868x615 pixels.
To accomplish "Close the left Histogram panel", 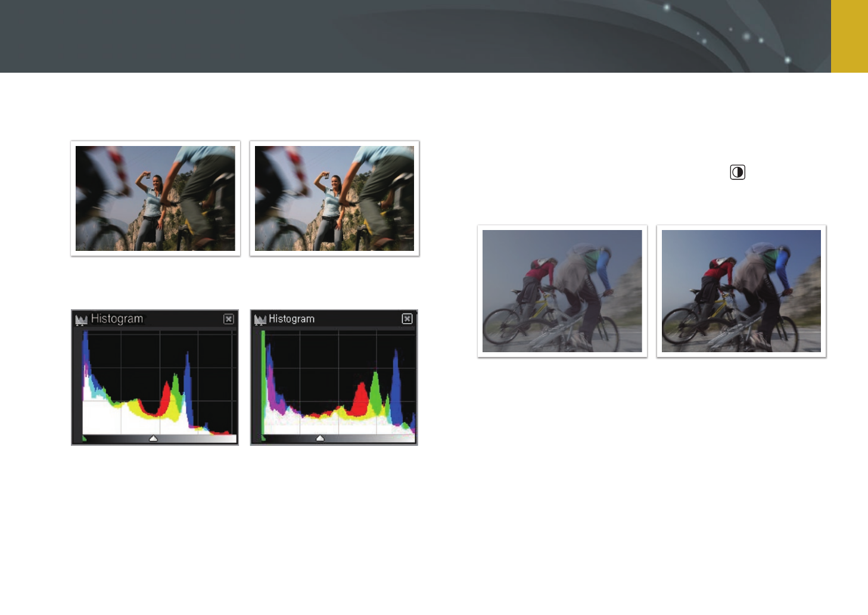I will pos(229,319).
